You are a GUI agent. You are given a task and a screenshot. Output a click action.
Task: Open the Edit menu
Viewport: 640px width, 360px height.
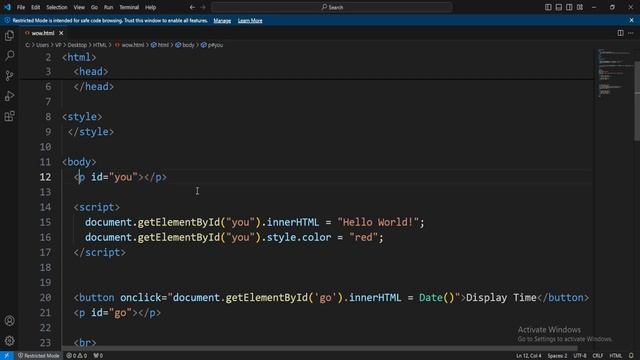click(36, 7)
